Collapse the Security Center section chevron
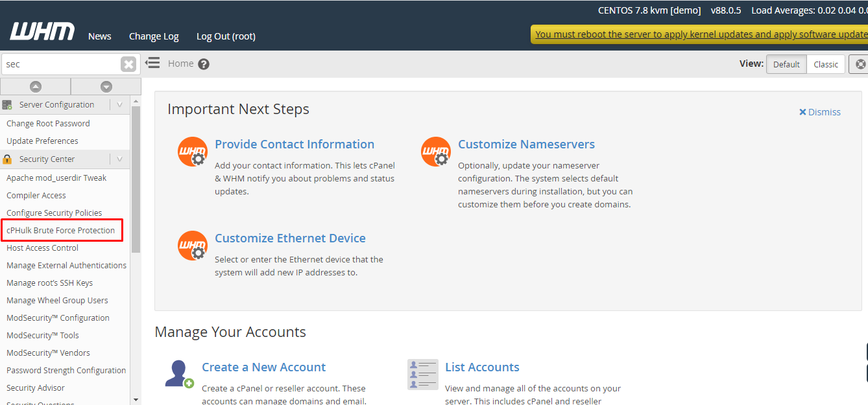 [117, 159]
